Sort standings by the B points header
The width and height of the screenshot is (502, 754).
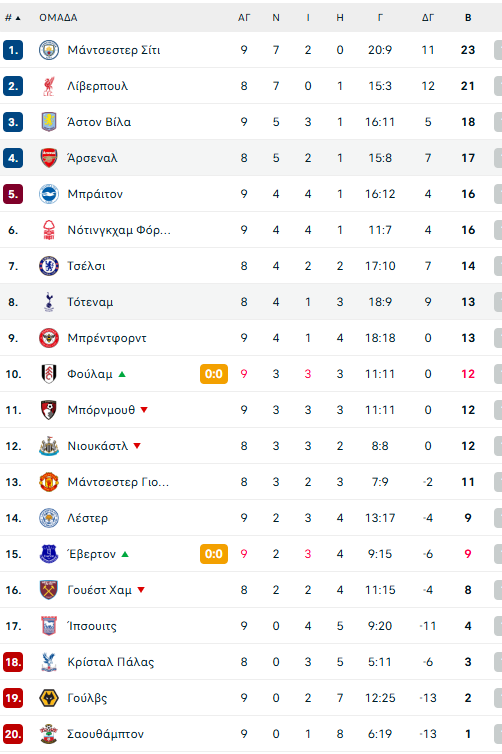coord(468,18)
